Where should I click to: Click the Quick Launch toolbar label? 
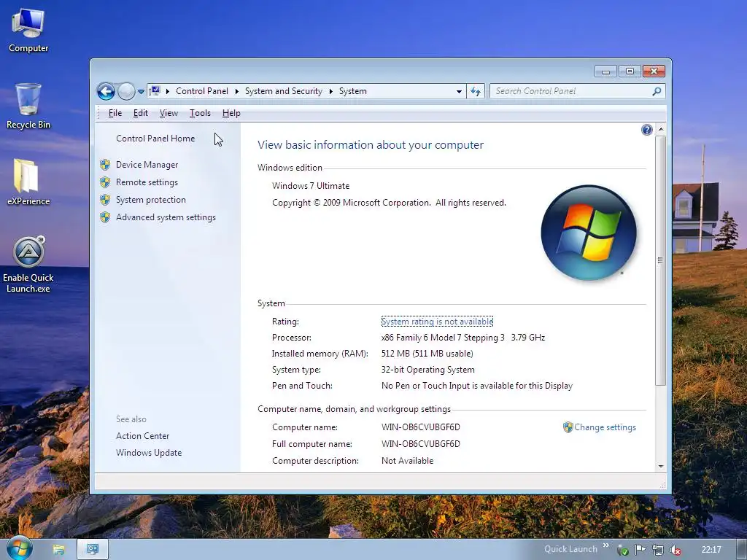570,549
